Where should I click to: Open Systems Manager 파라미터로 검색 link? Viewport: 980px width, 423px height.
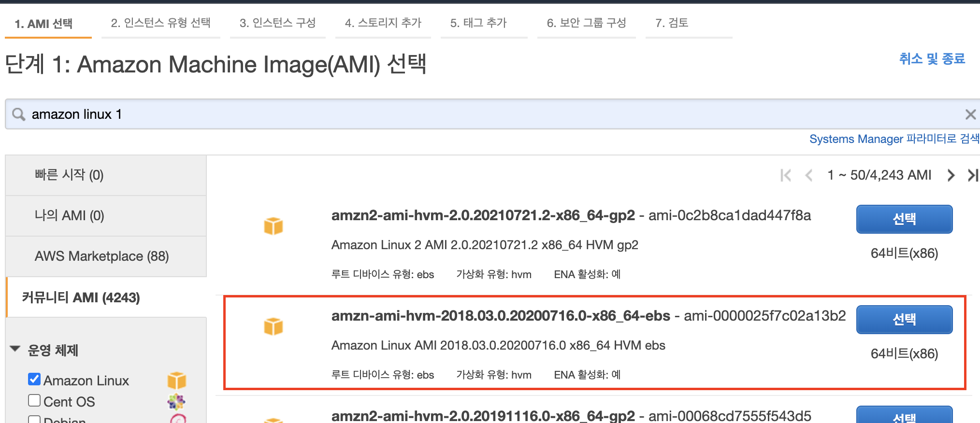click(x=894, y=139)
